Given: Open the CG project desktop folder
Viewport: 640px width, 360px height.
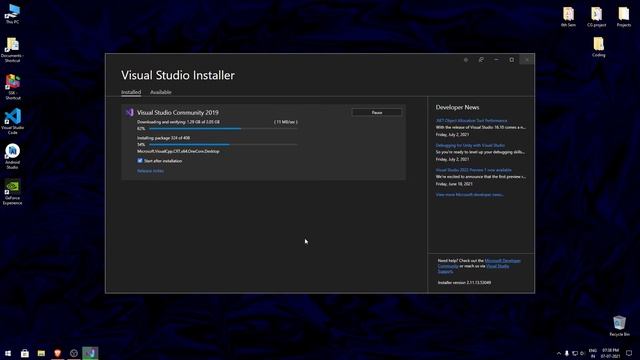Looking at the screenshot, I should pos(596,17).
